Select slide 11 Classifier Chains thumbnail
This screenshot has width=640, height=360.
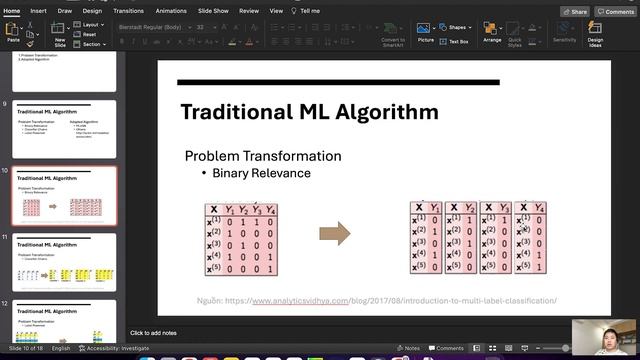(64, 262)
